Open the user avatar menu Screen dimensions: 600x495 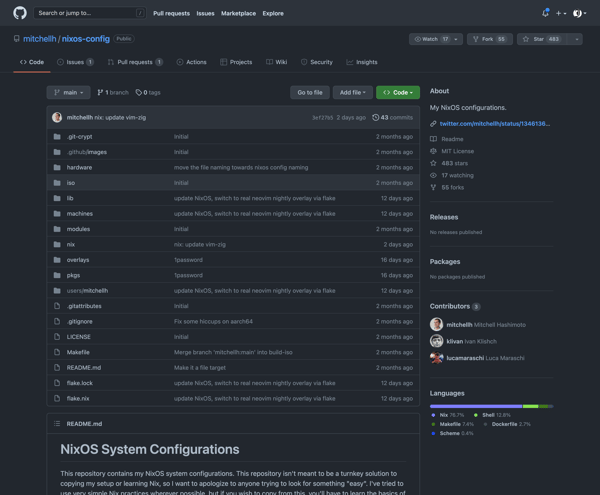tap(579, 13)
